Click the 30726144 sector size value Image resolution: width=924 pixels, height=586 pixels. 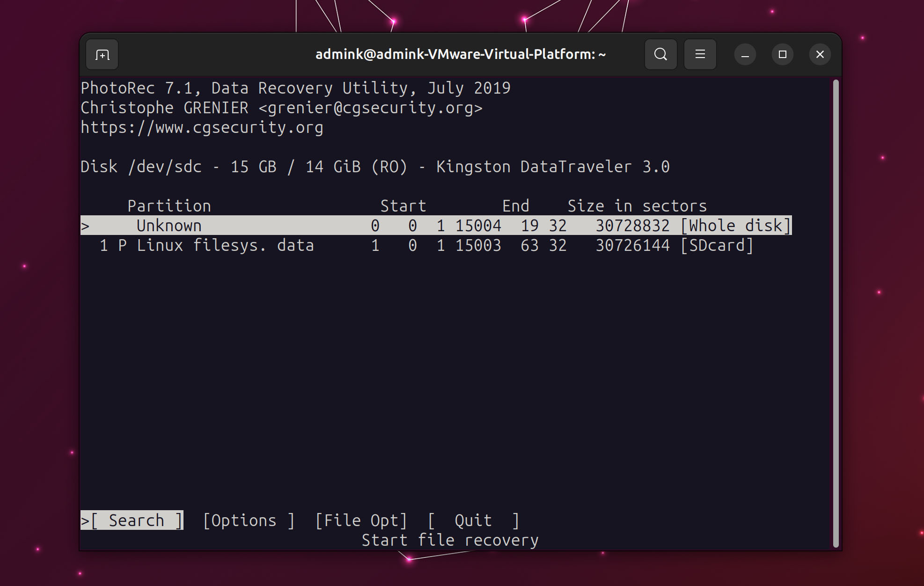(632, 245)
